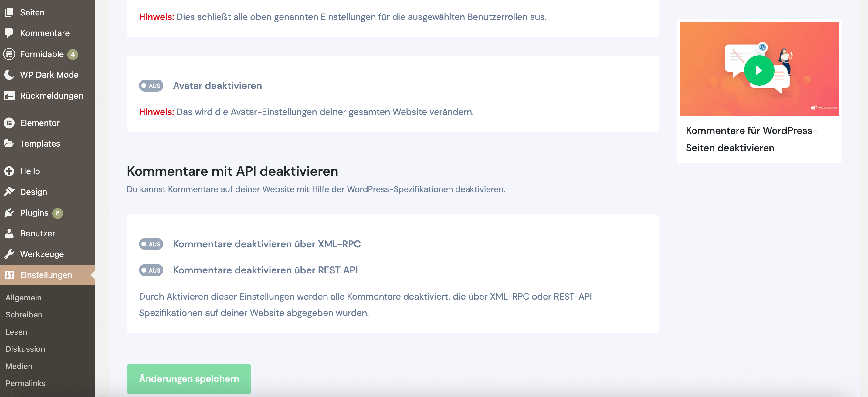868x397 pixels.
Task: Toggle the Avatar deaktivieren switch
Action: pyautogui.click(x=151, y=86)
